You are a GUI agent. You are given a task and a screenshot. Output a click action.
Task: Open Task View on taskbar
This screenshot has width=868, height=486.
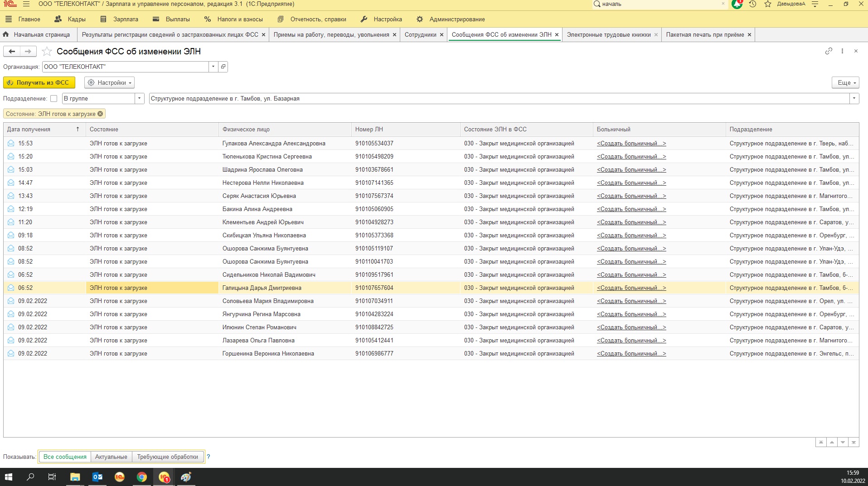[x=52, y=477]
